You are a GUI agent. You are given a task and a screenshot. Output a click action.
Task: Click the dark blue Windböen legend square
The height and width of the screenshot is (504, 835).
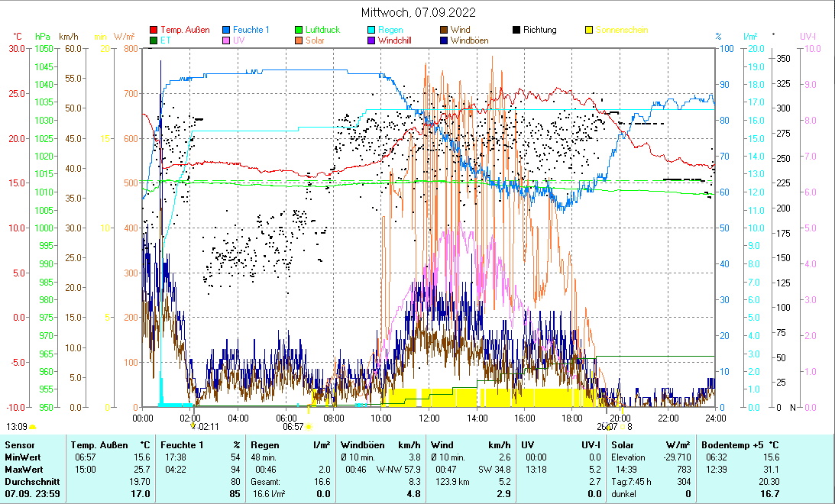coord(444,40)
